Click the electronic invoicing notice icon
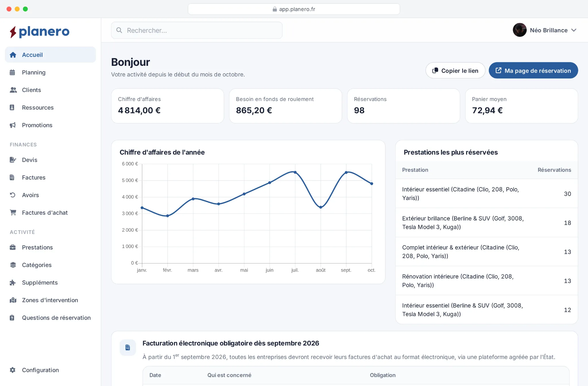Viewport: 588px width, 386px height. coord(128,347)
